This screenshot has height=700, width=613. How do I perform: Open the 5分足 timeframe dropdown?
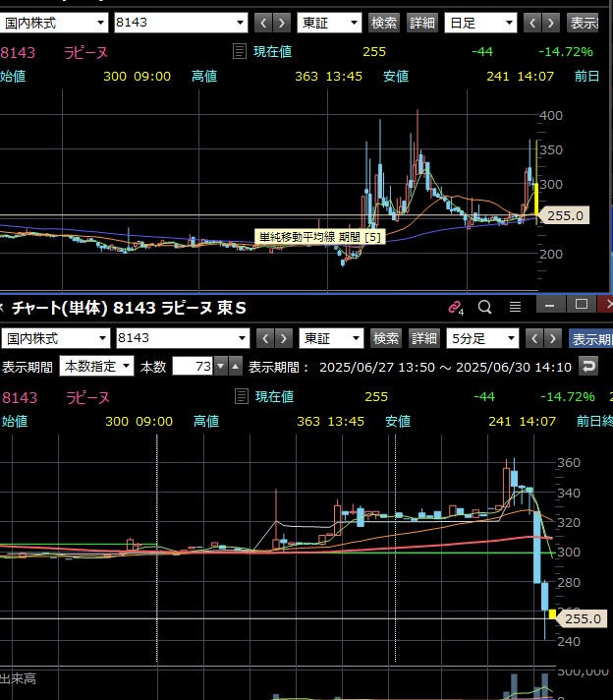[482, 338]
